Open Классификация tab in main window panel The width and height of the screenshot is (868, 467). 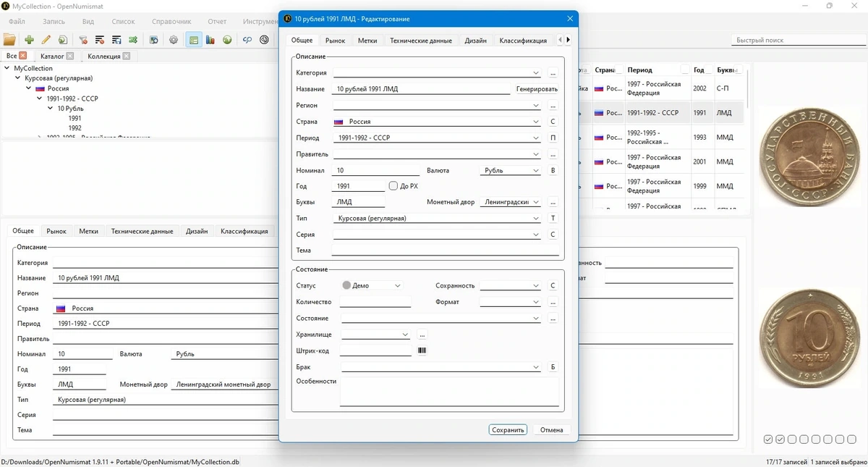coord(244,231)
